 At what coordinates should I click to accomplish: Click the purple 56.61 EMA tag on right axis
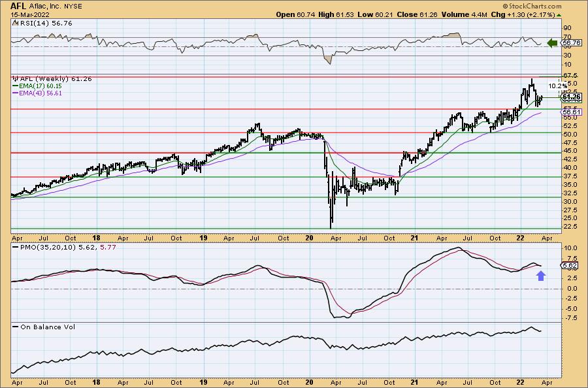pos(572,112)
